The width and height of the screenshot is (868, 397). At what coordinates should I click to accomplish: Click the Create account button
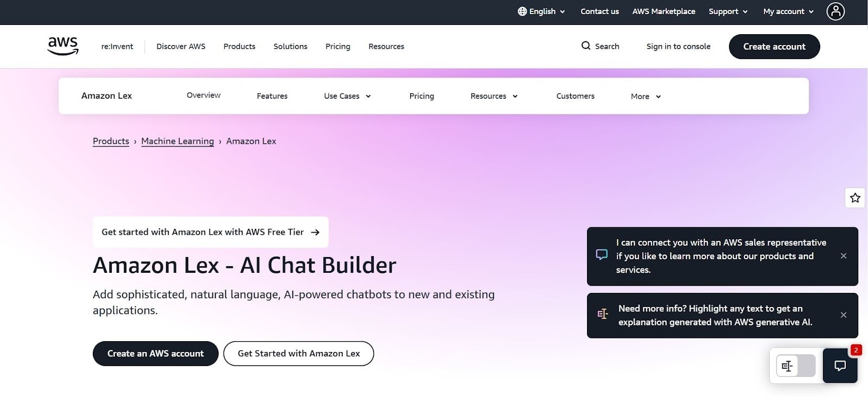point(774,47)
